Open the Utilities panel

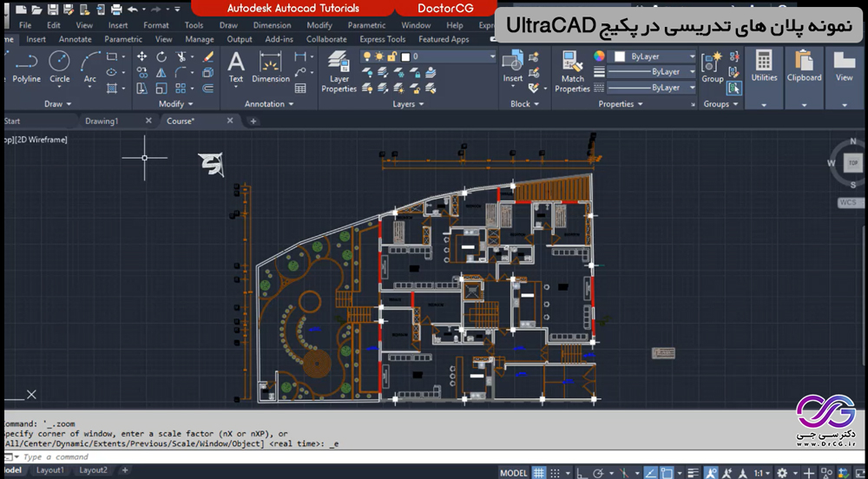pos(764,77)
